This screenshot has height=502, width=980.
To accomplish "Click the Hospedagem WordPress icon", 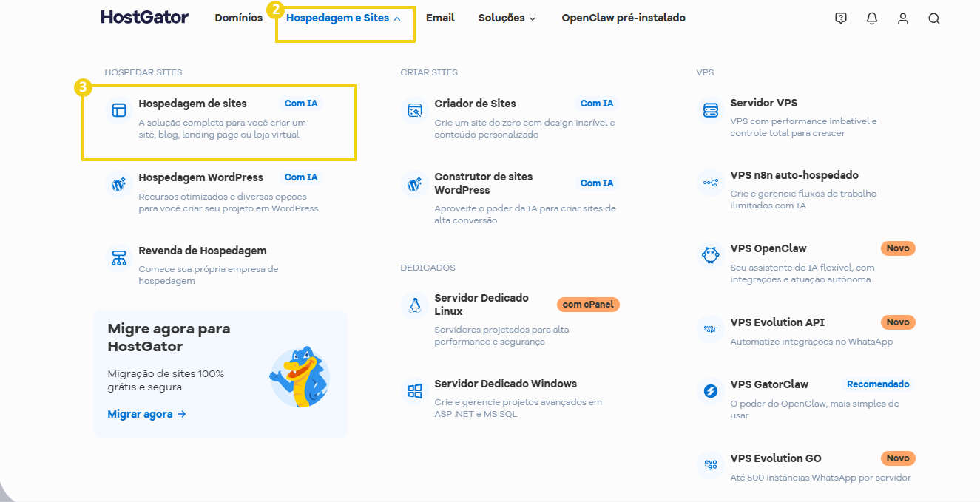I will 119,184.
